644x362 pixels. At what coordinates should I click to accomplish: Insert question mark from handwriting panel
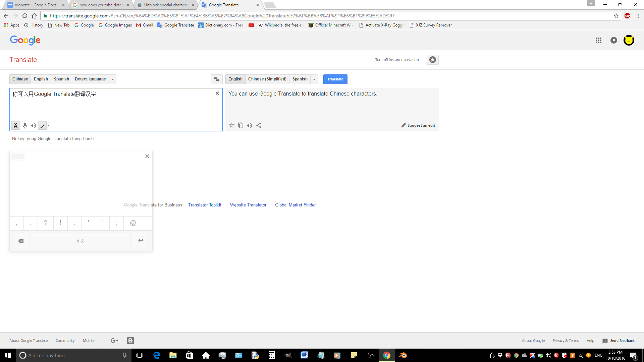[46, 223]
